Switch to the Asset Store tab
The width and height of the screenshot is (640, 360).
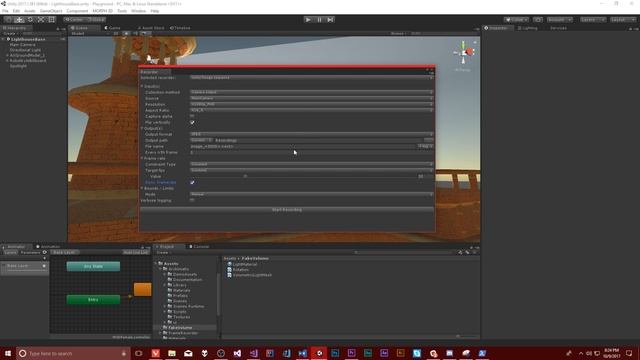pos(151,28)
